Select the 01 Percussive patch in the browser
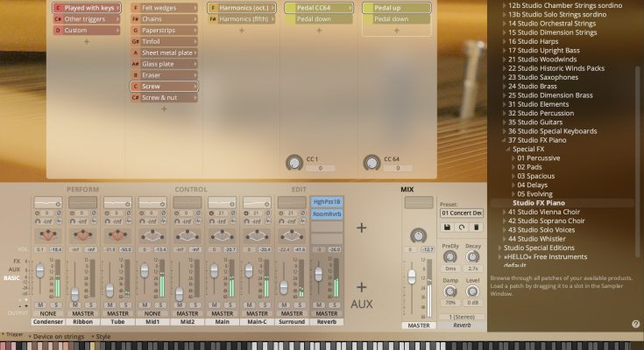 [x=539, y=157]
